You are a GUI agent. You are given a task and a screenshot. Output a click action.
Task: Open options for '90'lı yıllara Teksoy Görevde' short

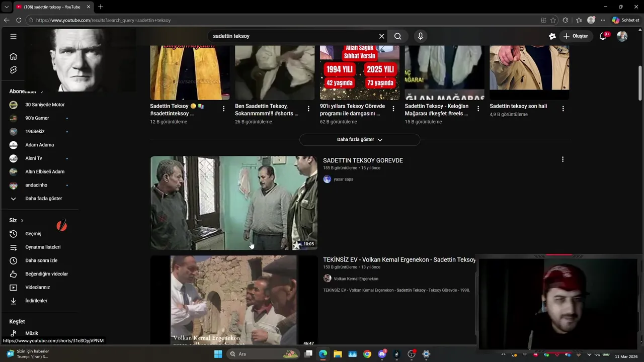[393, 109]
